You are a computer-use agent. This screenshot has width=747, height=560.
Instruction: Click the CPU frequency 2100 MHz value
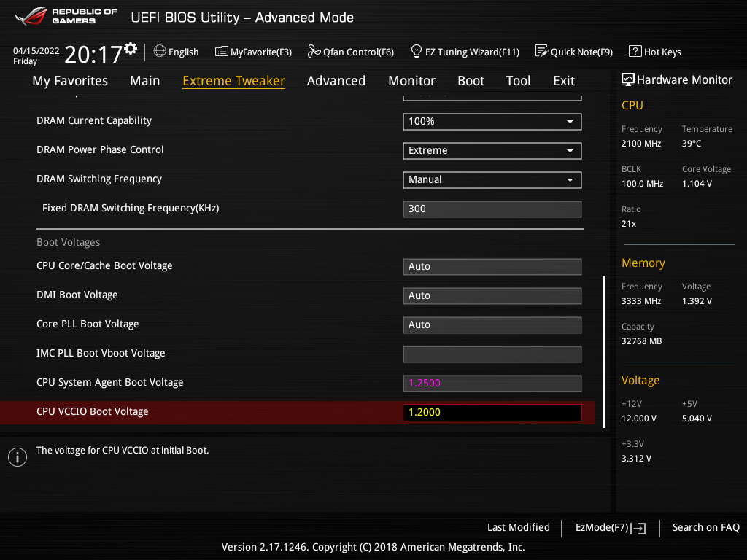[640, 144]
